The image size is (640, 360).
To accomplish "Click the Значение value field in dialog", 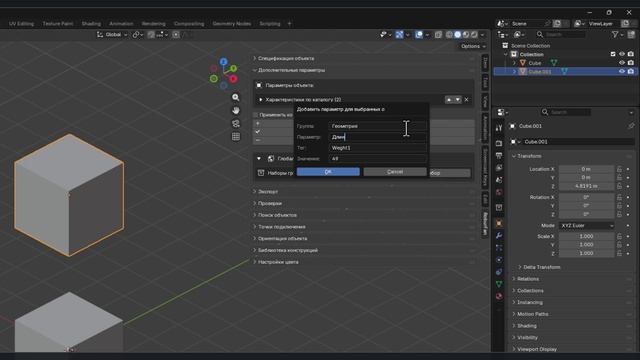I will pos(378,158).
